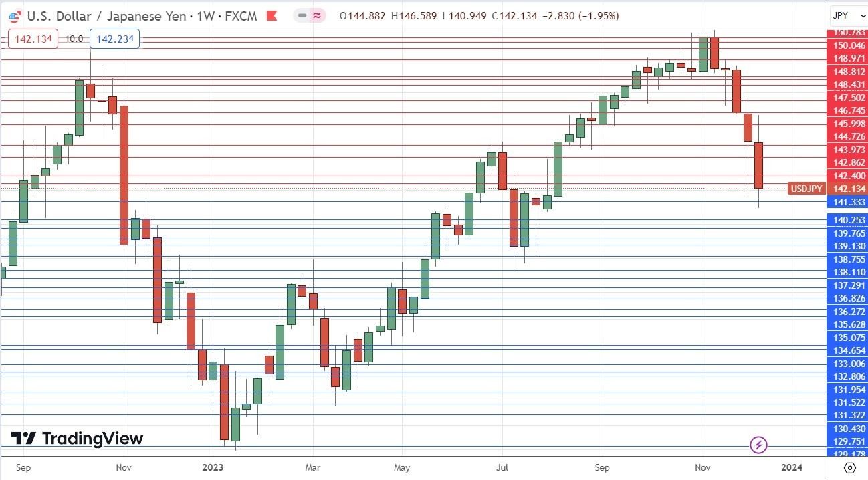Click the purple lightning bolt icon on the chart
868x480 pixels.
point(758,445)
